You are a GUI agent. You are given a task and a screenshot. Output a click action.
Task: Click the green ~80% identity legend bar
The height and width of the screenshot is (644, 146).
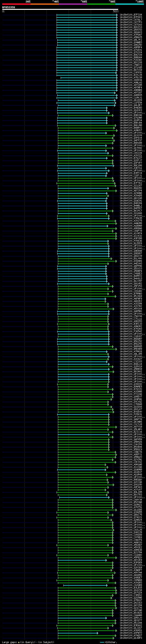101,4
